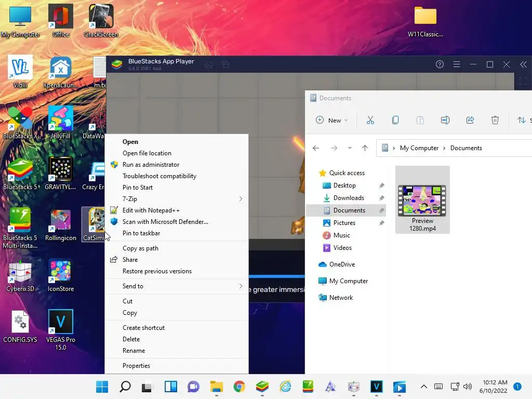Click the volume speaker tray icon

[468, 387]
